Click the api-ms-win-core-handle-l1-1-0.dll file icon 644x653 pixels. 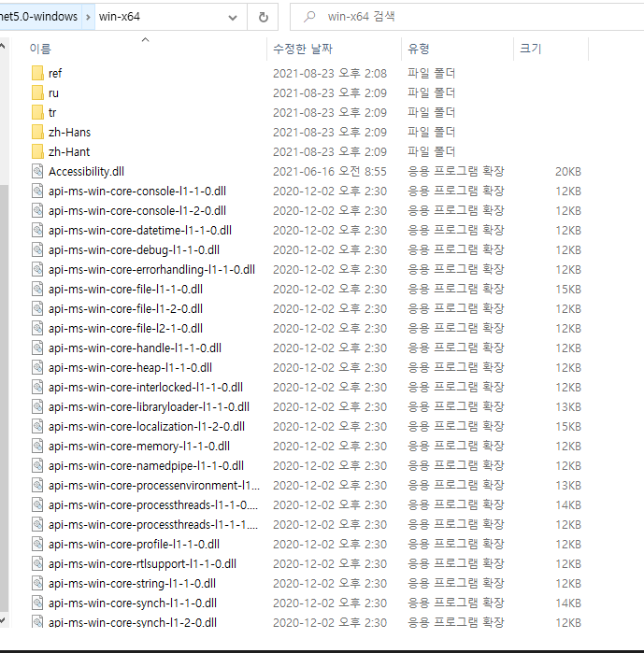pos(37,348)
